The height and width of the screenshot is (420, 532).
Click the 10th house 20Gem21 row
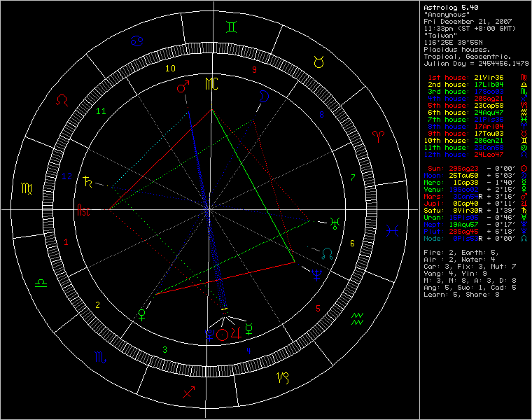click(x=476, y=141)
